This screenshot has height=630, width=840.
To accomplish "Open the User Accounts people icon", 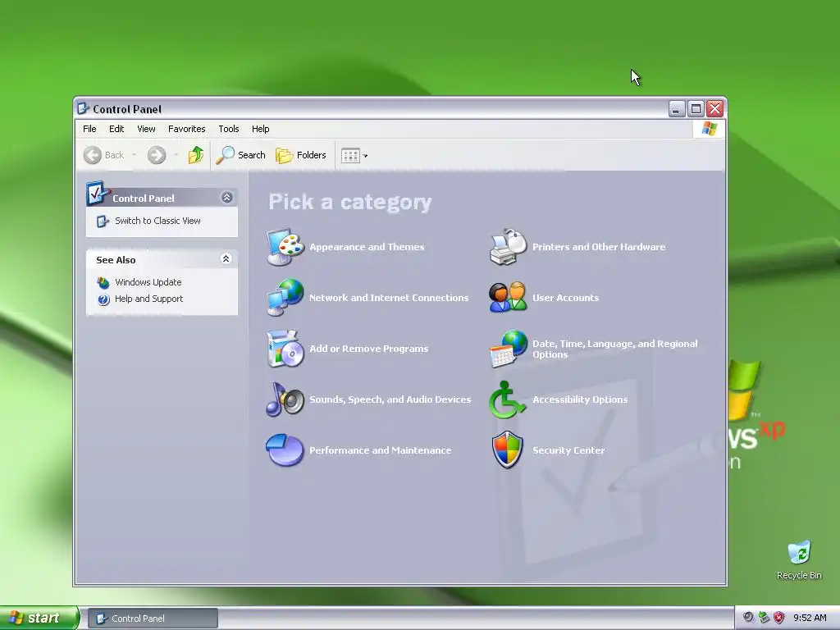I will pyautogui.click(x=508, y=297).
